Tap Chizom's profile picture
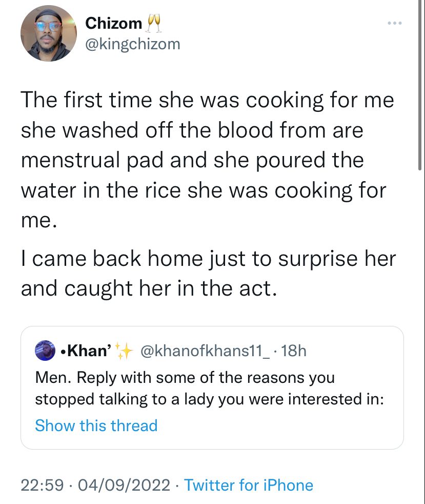This screenshot has height=504, width=425. click(x=48, y=34)
